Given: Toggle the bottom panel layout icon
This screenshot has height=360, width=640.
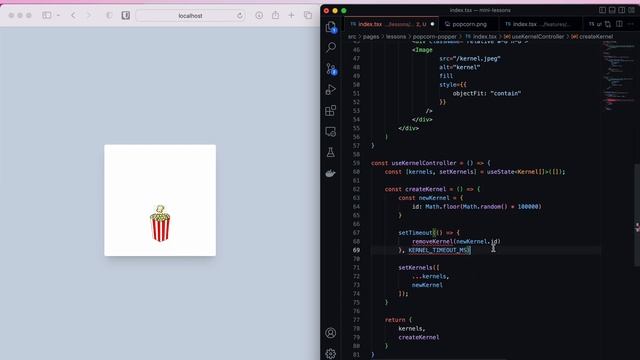Looking at the screenshot, I should 612,10.
